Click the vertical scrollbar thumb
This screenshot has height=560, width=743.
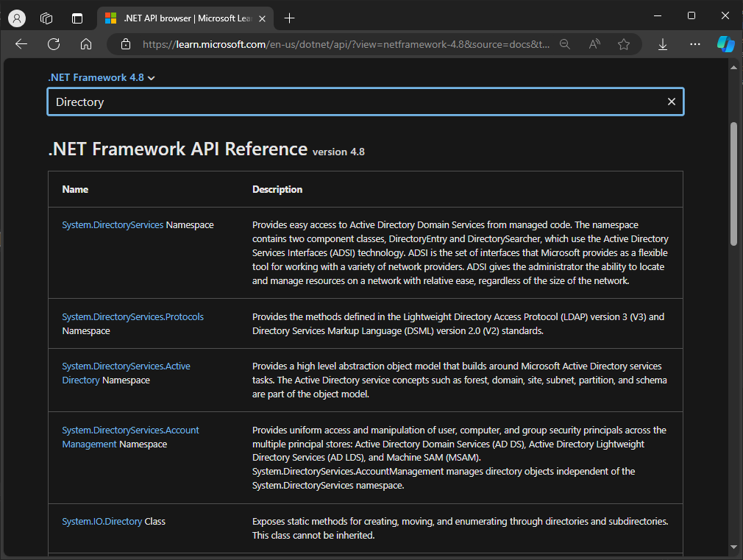click(x=733, y=184)
